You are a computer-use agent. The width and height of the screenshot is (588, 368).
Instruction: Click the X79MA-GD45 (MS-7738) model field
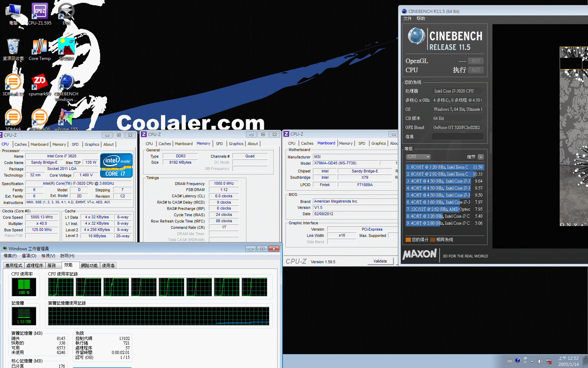coord(346,163)
